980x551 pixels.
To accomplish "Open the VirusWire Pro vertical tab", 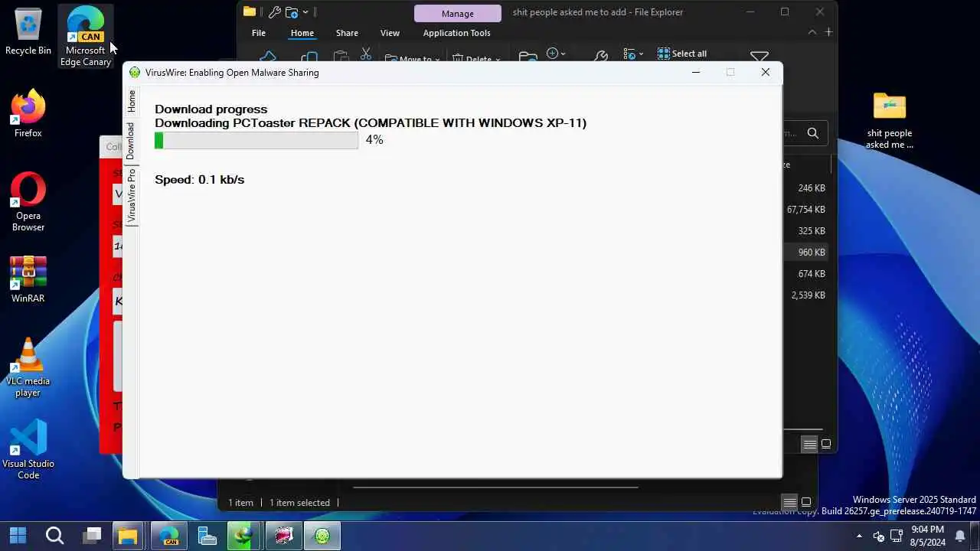I will pyautogui.click(x=131, y=195).
